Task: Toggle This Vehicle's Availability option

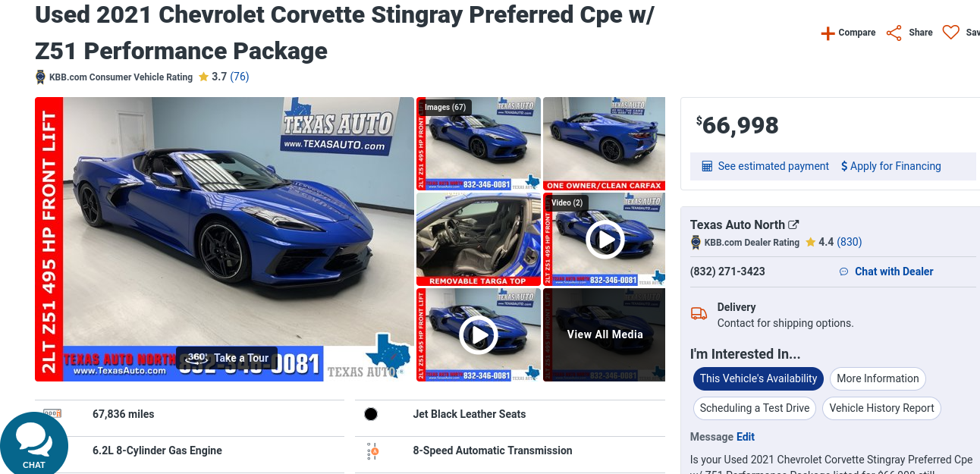Action: pyautogui.click(x=759, y=378)
